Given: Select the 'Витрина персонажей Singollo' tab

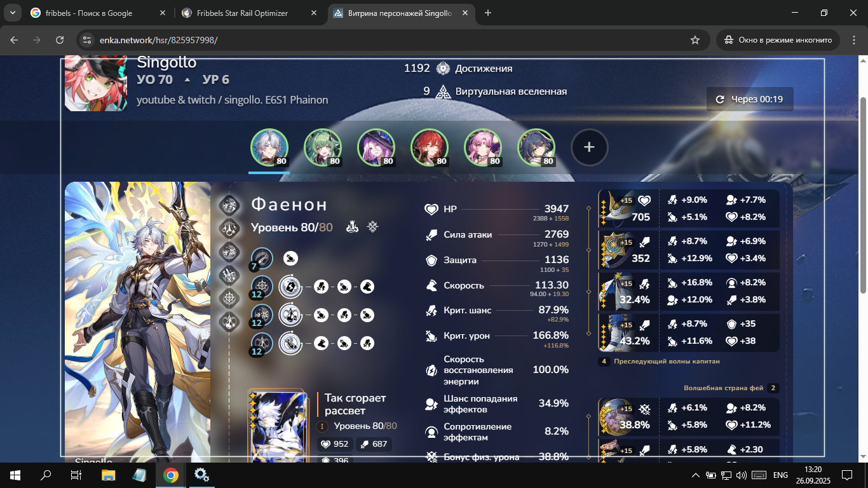Looking at the screenshot, I should coord(400,13).
